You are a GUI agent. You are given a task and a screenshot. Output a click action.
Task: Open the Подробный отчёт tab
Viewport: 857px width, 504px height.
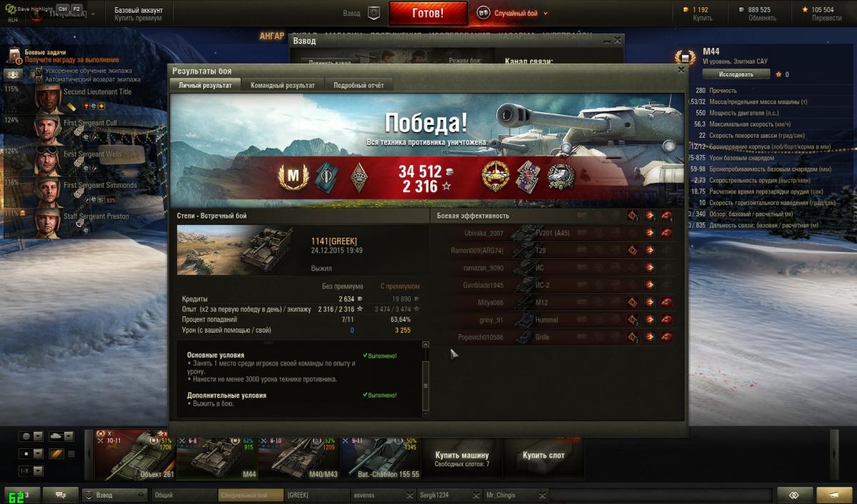coord(359,85)
